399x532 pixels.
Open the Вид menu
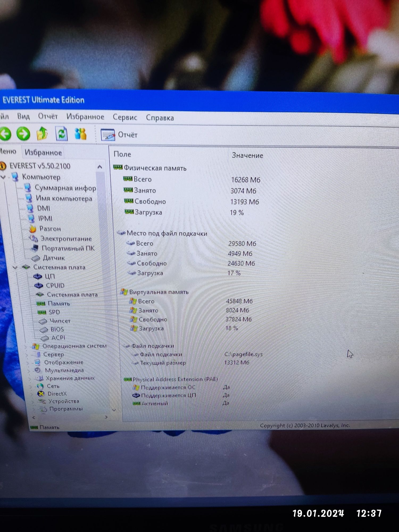click(23, 116)
